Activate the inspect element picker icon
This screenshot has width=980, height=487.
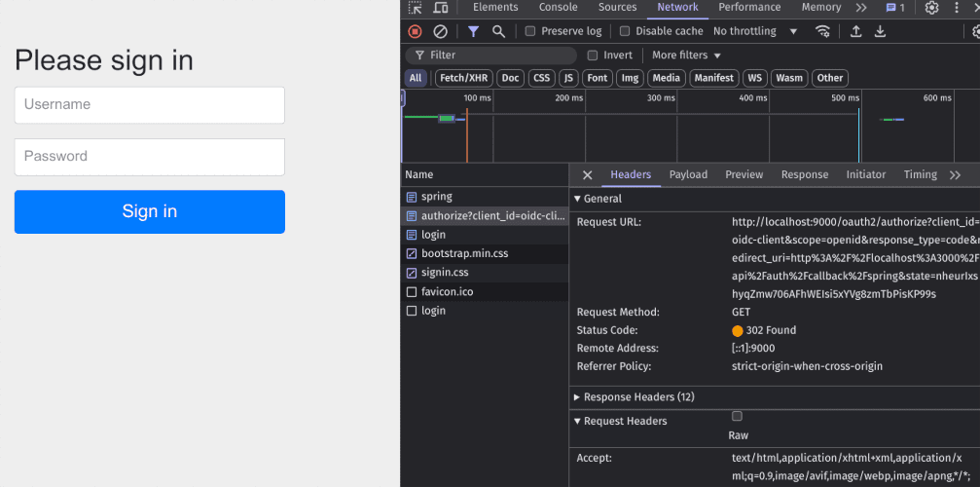point(415,8)
